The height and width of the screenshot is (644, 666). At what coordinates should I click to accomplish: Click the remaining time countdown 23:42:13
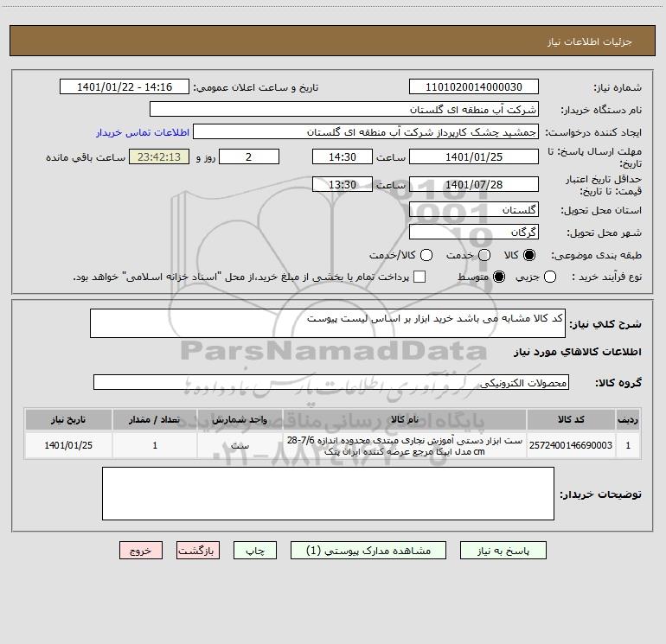(159, 156)
